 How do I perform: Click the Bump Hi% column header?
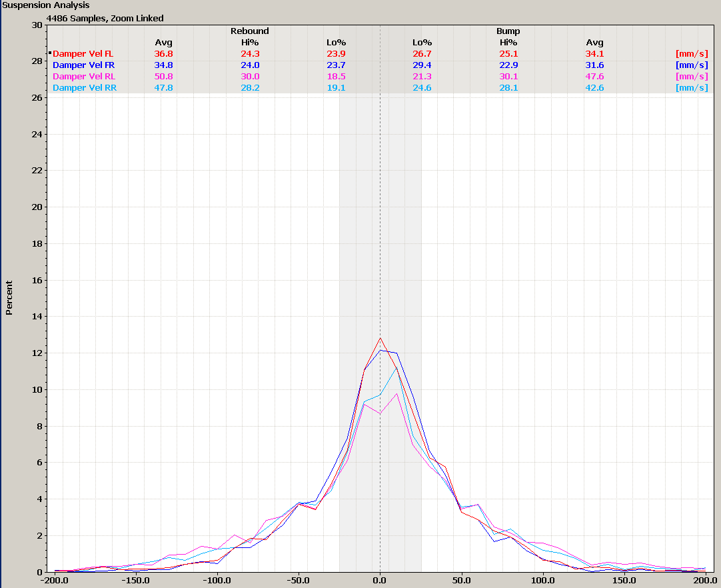point(508,43)
